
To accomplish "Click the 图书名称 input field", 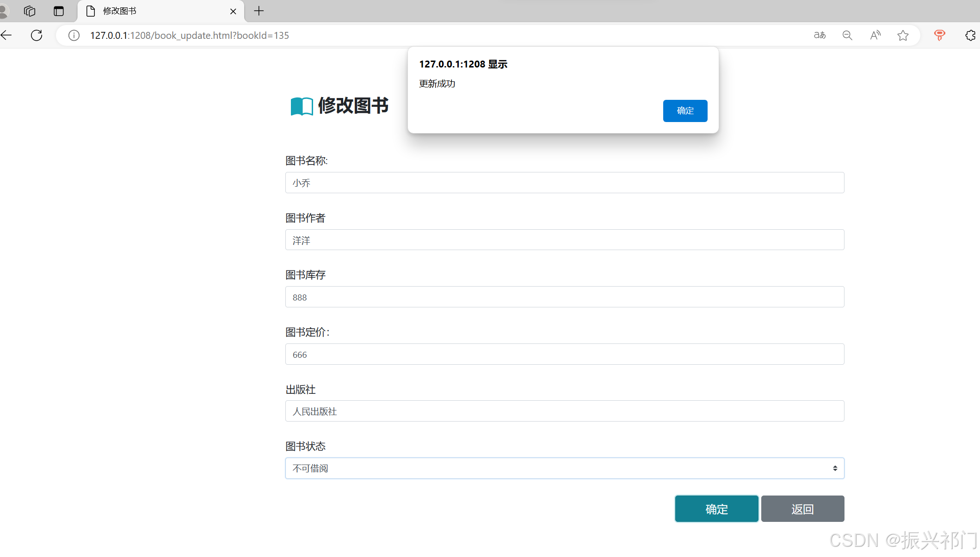I will pos(564,183).
